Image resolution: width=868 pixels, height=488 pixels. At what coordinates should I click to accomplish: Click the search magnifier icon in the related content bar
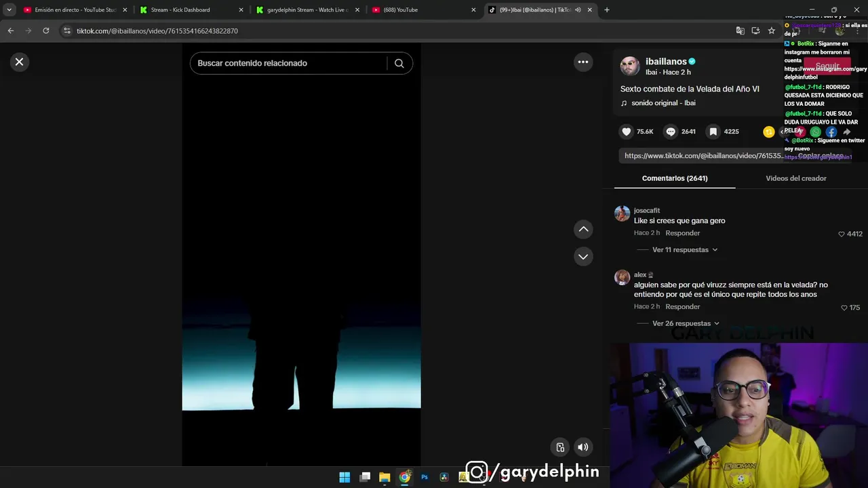[x=399, y=63]
